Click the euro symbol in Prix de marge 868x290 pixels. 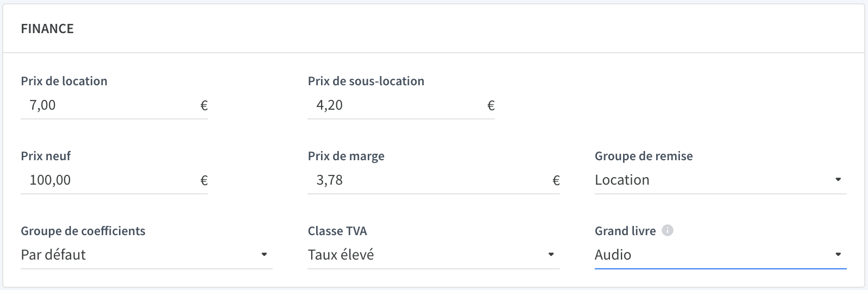click(x=556, y=180)
